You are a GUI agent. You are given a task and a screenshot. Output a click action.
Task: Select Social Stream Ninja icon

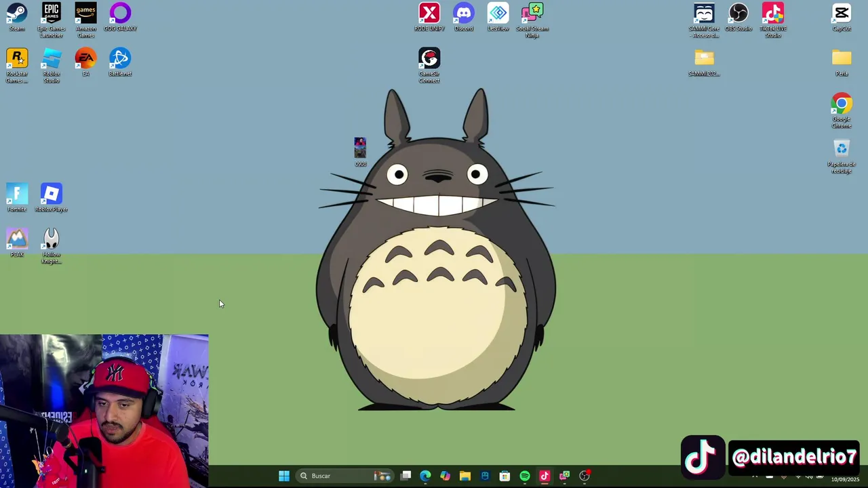[x=532, y=20]
